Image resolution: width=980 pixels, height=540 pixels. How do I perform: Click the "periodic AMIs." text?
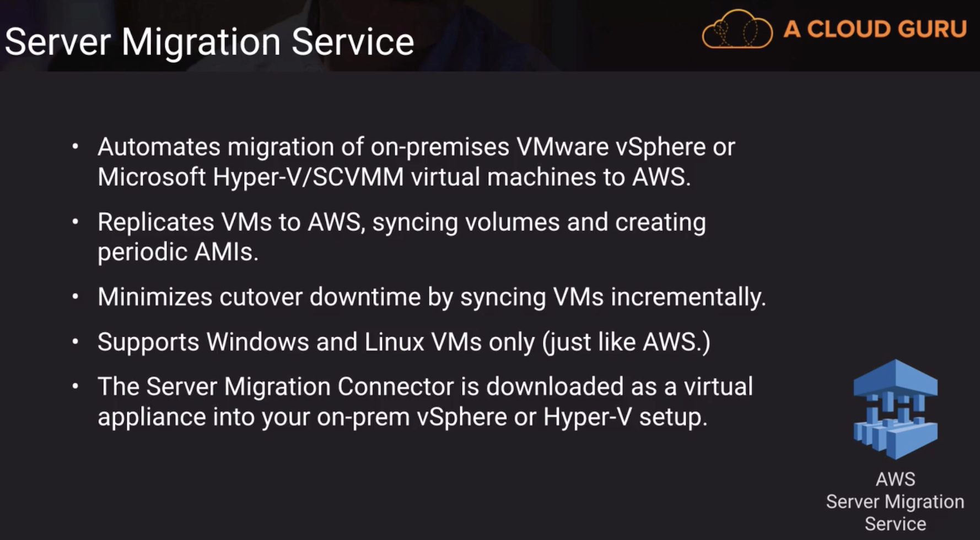pyautogui.click(x=178, y=252)
